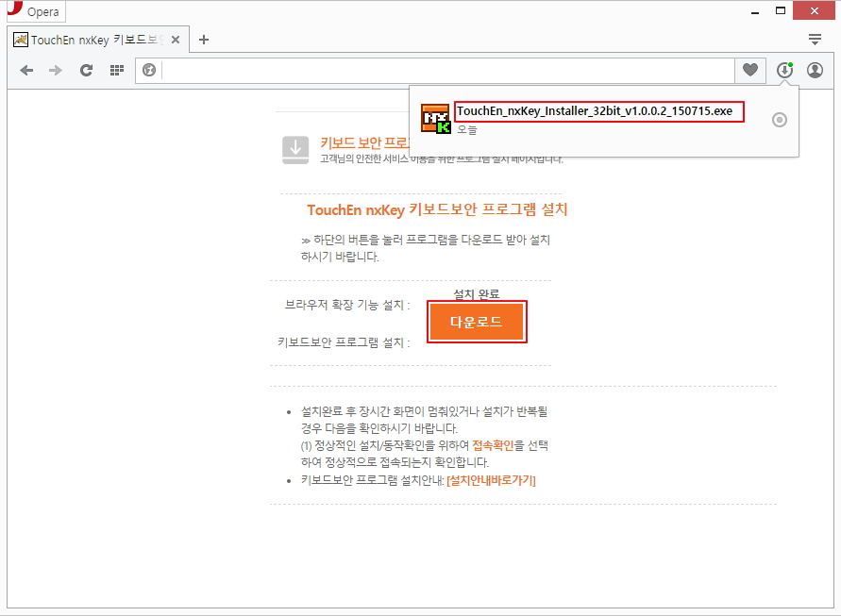Image resolution: width=841 pixels, height=616 pixels.
Task: Open the tab menu icon at top right
Action: click(x=815, y=39)
